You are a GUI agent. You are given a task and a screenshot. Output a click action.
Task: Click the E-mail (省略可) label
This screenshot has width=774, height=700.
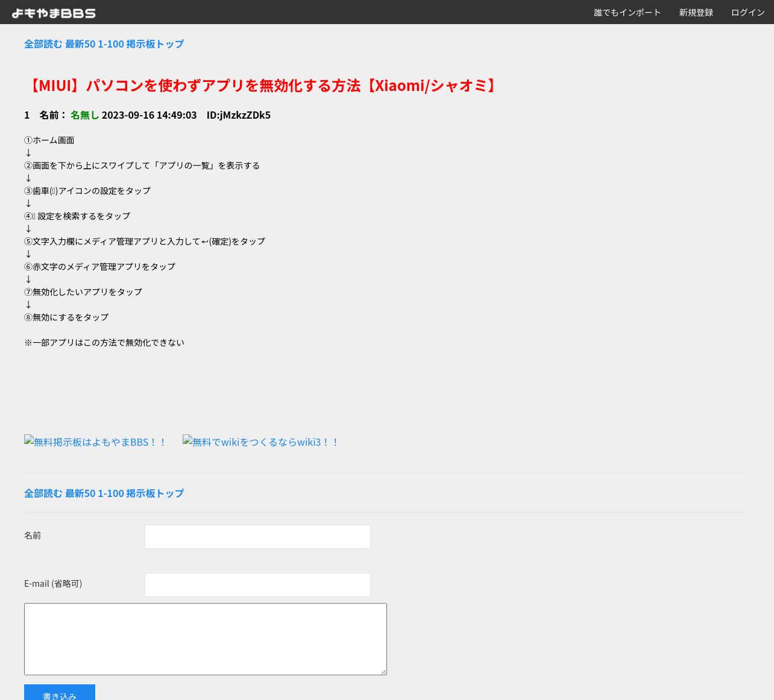53,584
